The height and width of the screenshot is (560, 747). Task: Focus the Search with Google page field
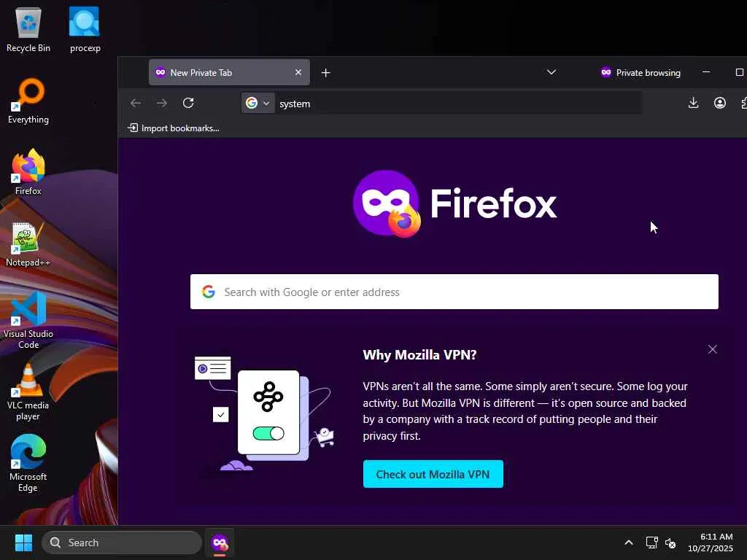(454, 292)
